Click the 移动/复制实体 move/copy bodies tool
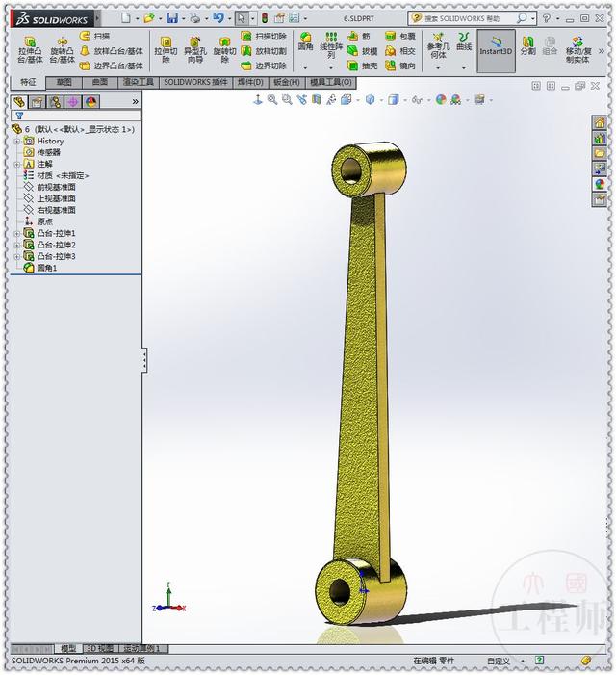616x675 pixels. coord(577,49)
